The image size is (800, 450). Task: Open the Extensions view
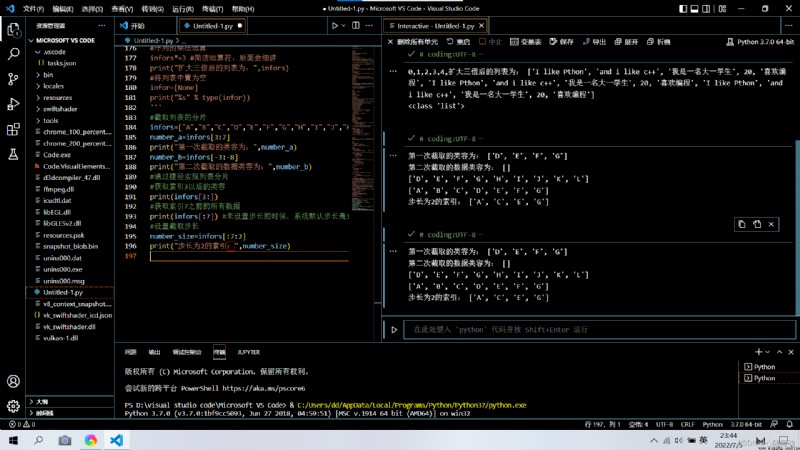(x=14, y=129)
